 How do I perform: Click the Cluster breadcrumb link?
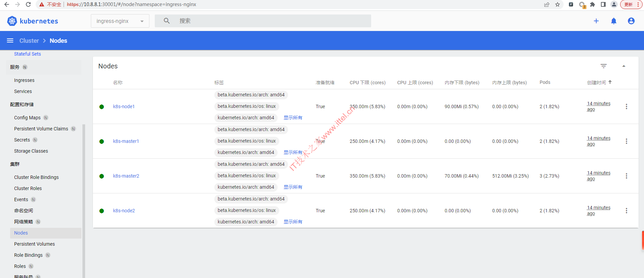[x=29, y=40]
